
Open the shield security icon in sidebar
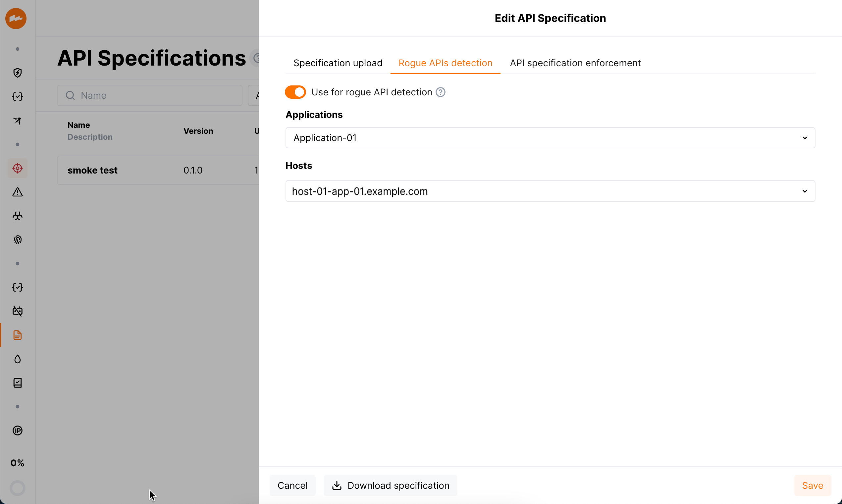point(17,73)
